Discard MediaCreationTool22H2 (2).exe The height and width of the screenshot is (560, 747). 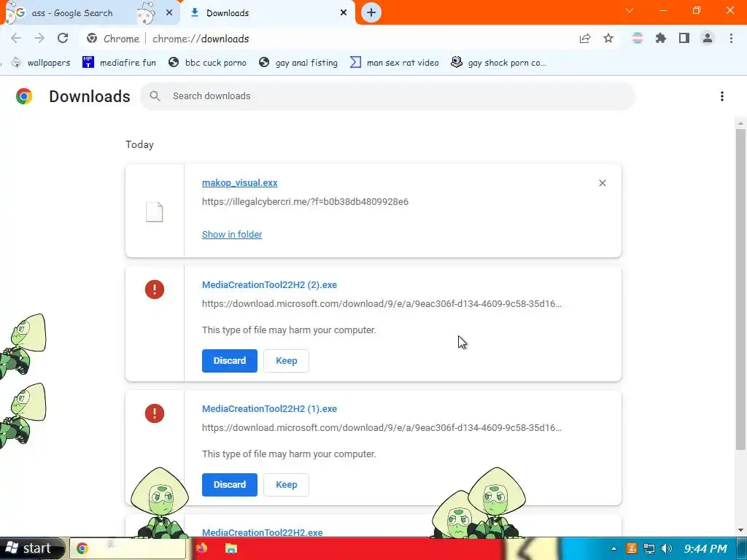click(230, 360)
